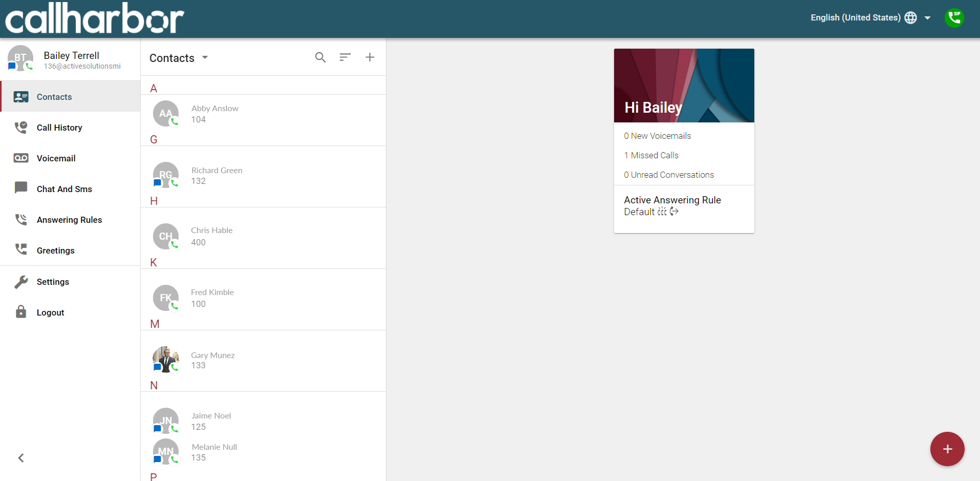The width and height of the screenshot is (980, 481).
Task: Open the Contacts sidebar item
Action: [71, 97]
